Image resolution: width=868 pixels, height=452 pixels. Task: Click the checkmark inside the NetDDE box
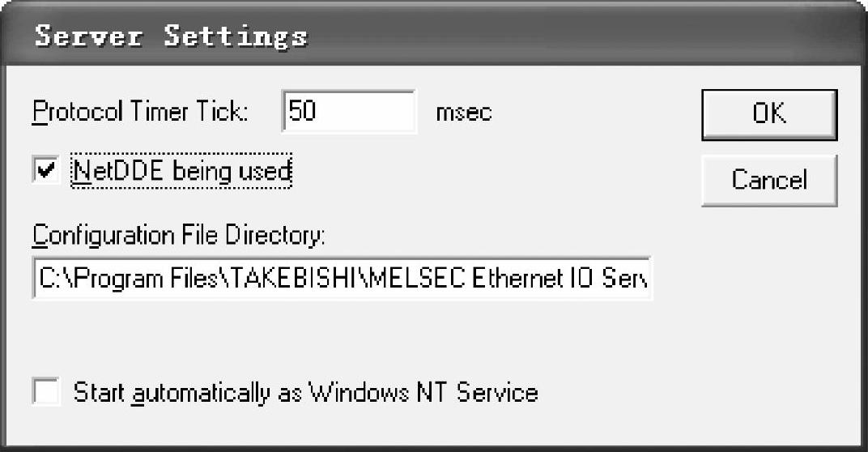pos(47,171)
